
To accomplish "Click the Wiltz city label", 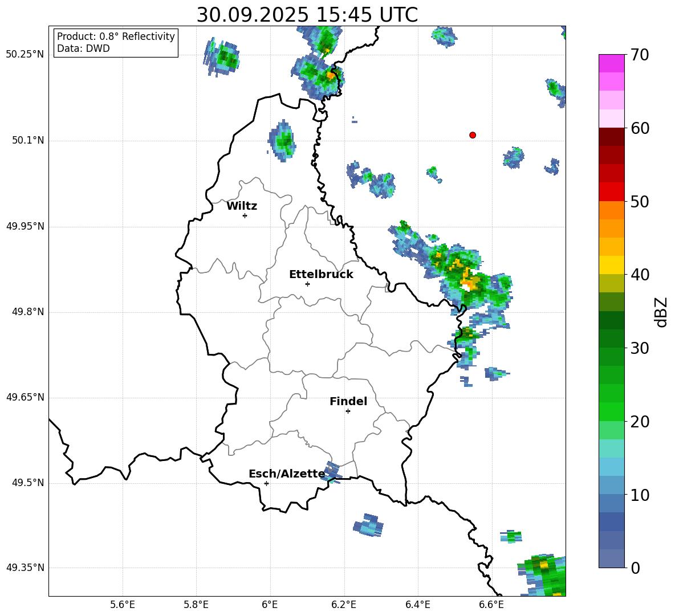I will [x=242, y=206].
